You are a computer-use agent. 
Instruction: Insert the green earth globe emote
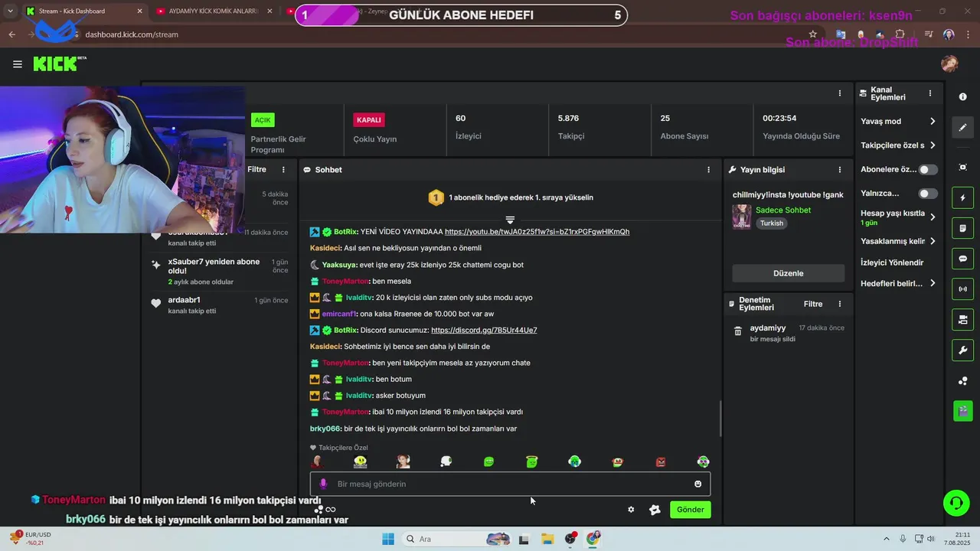574,461
